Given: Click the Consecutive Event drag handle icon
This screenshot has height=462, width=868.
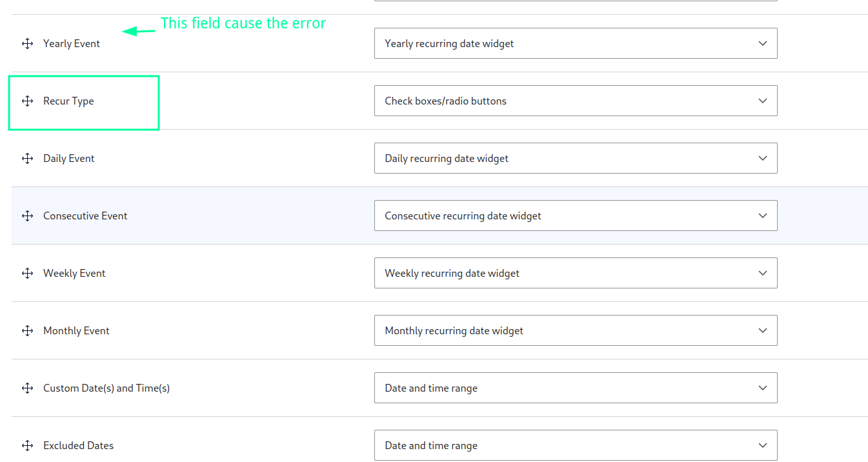Looking at the screenshot, I should tap(27, 216).
